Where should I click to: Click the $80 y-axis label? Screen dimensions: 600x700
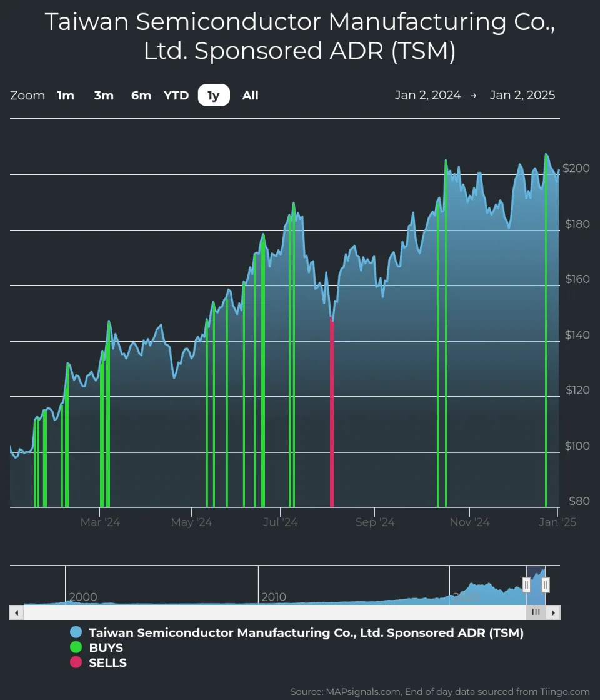(x=579, y=501)
